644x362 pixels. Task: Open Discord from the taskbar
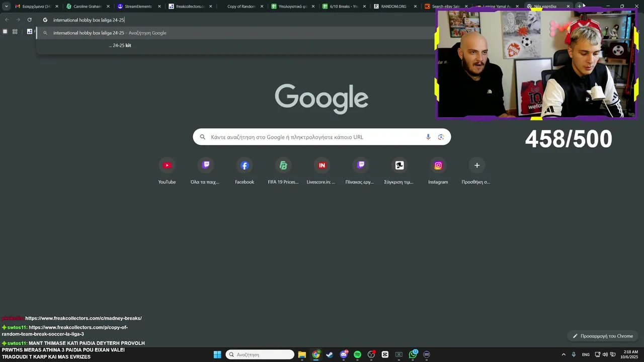click(344, 354)
